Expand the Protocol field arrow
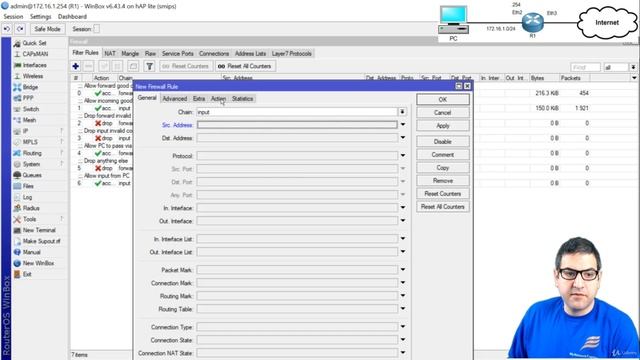Screen dimensions: 640x360 coord(403,156)
